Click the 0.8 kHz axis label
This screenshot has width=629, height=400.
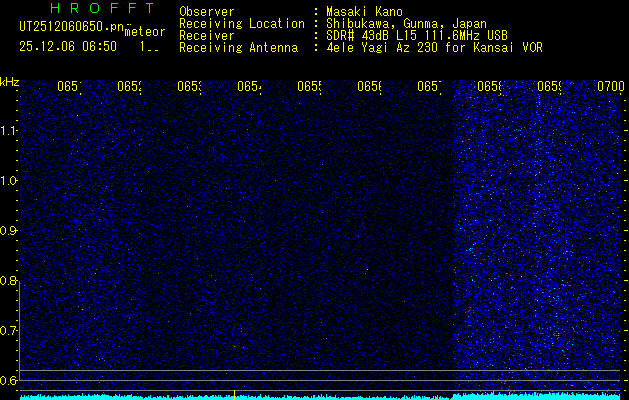click(8, 281)
